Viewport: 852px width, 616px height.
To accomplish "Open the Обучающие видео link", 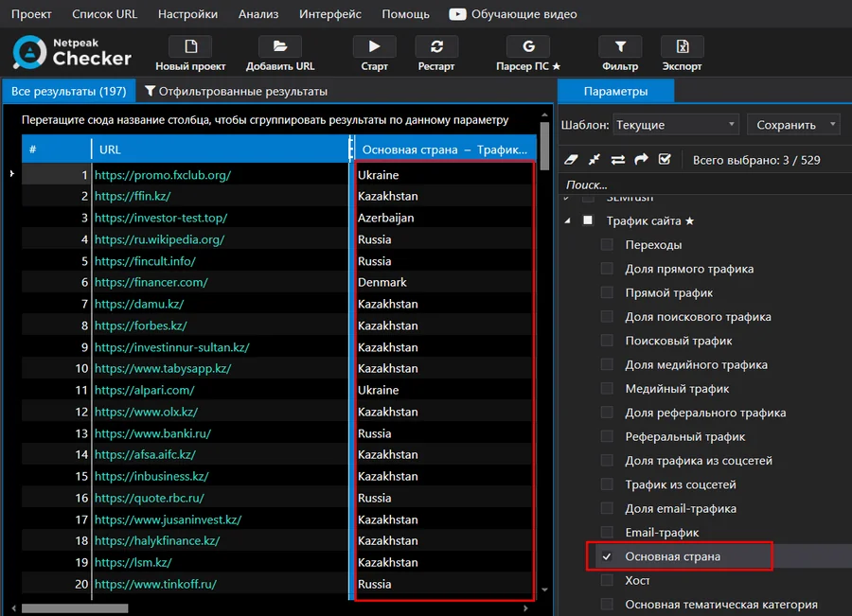I will pyautogui.click(x=513, y=14).
